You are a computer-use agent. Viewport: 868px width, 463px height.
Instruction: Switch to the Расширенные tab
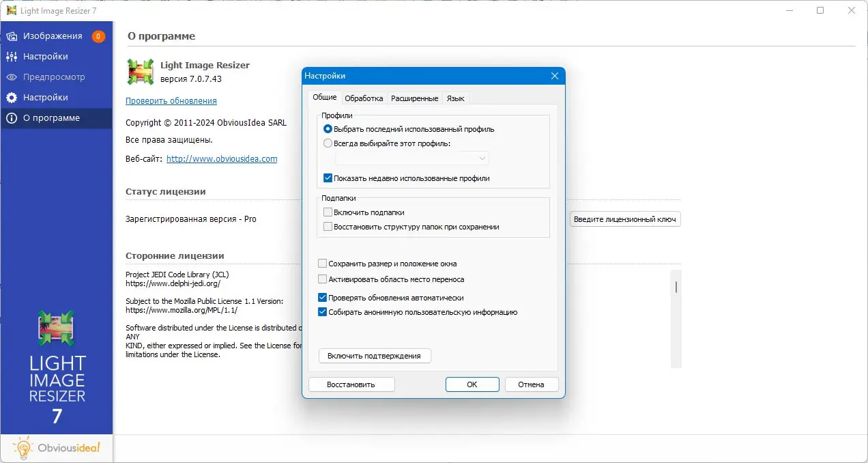414,98
